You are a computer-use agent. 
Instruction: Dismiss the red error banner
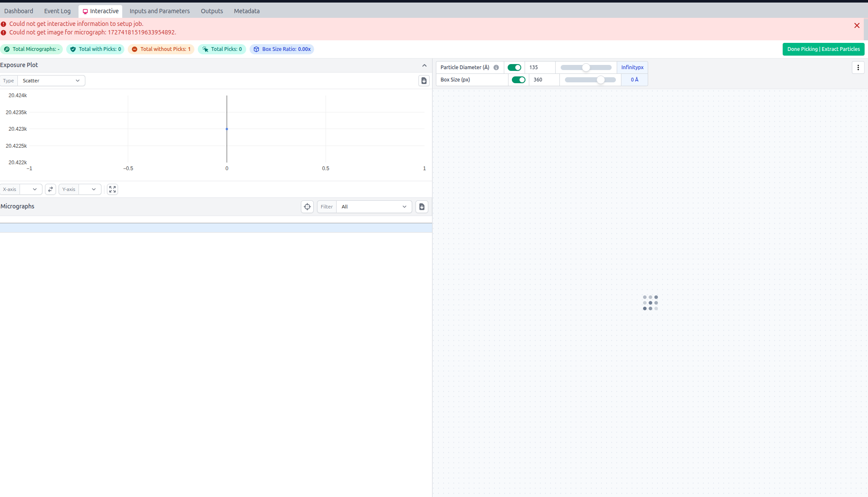(x=857, y=25)
